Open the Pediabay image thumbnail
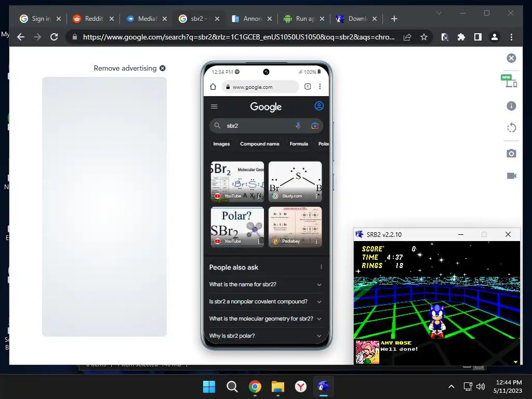 click(x=295, y=227)
